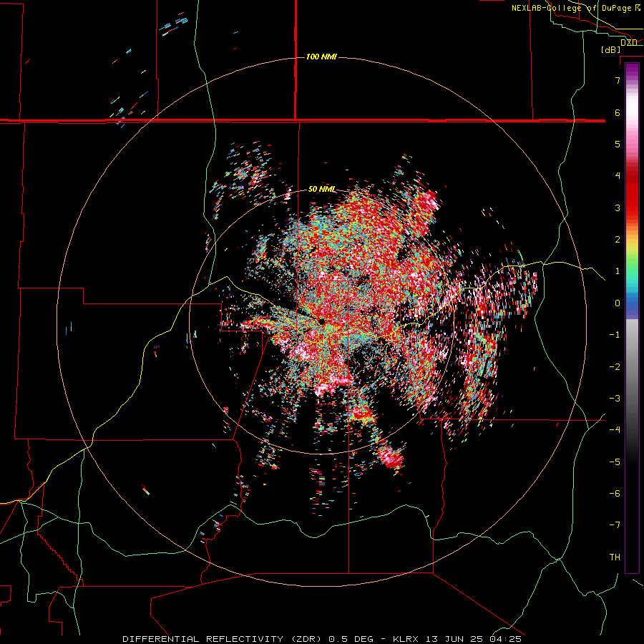
Task: Click the KLRX station identifier in the caption
Action: [406, 639]
